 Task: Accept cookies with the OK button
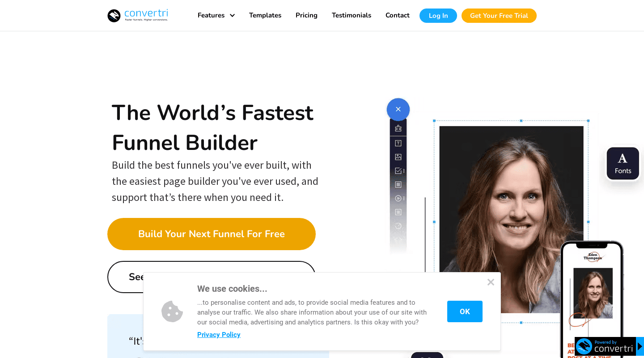[465, 311]
